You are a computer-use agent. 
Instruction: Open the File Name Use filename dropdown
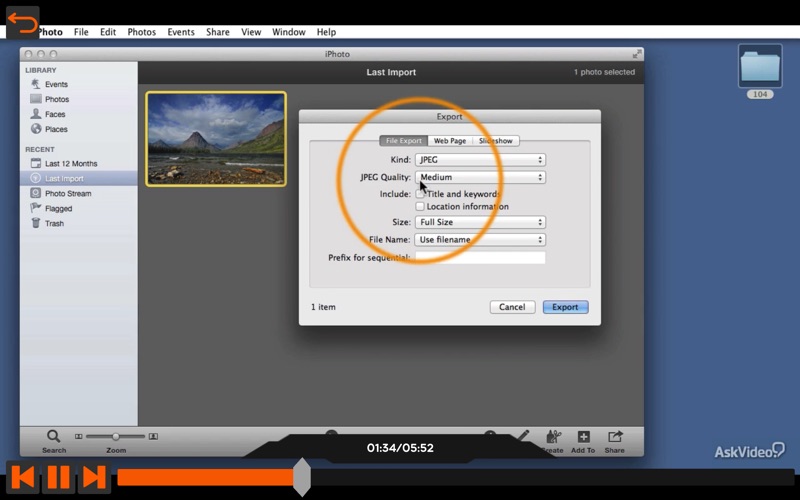click(480, 239)
